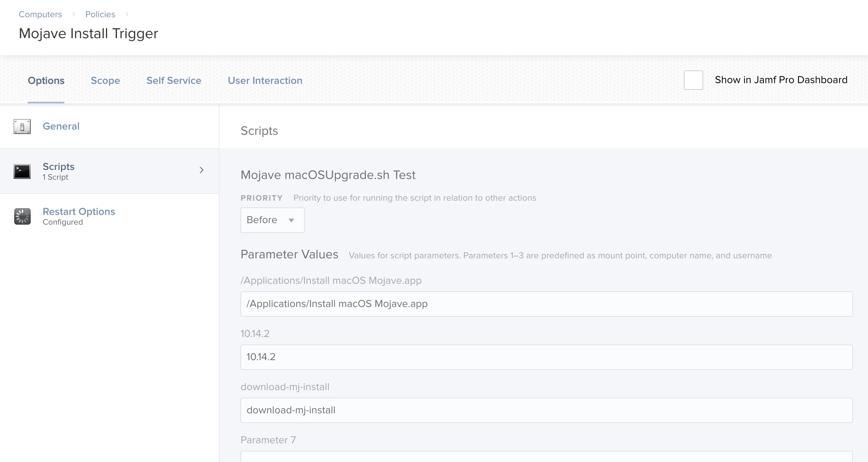Click the 'Parameter 7' label
This screenshot has height=462, width=868.
click(x=268, y=440)
